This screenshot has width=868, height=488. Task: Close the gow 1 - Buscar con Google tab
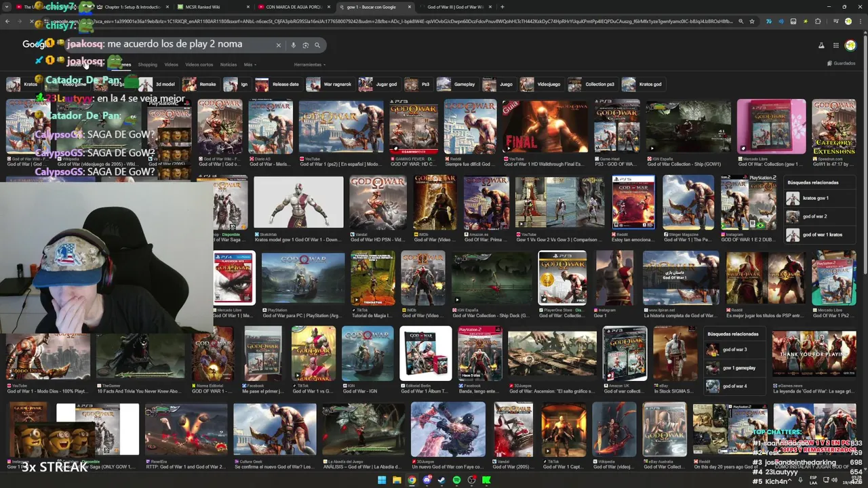(x=409, y=7)
